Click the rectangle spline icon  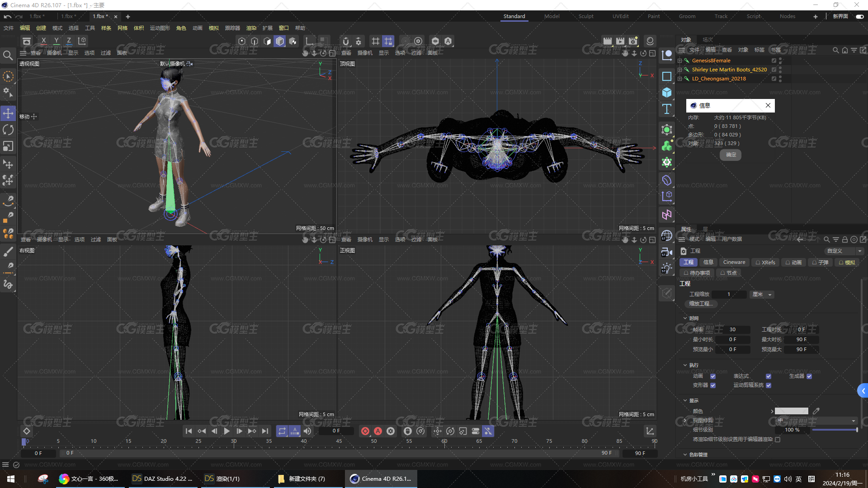click(x=667, y=76)
